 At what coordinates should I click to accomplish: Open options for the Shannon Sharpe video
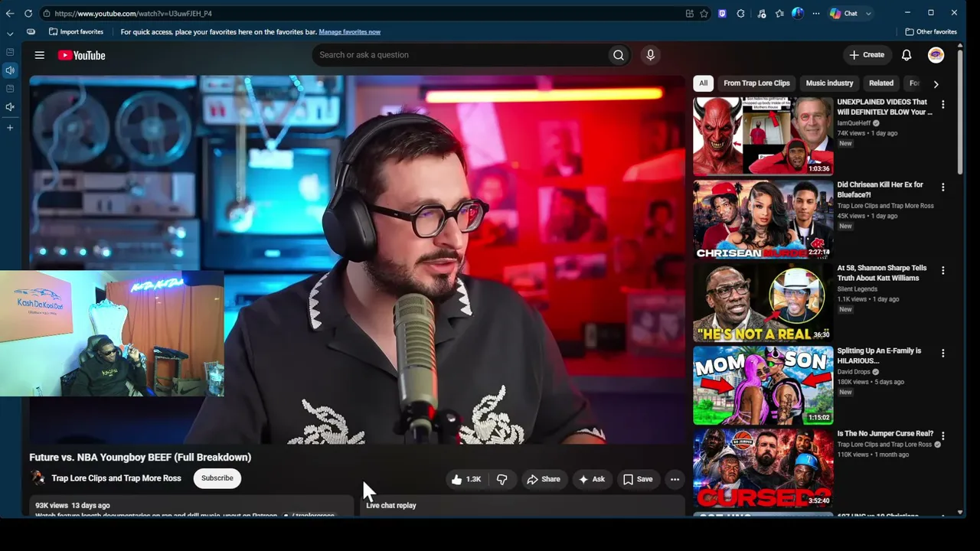[x=942, y=271]
